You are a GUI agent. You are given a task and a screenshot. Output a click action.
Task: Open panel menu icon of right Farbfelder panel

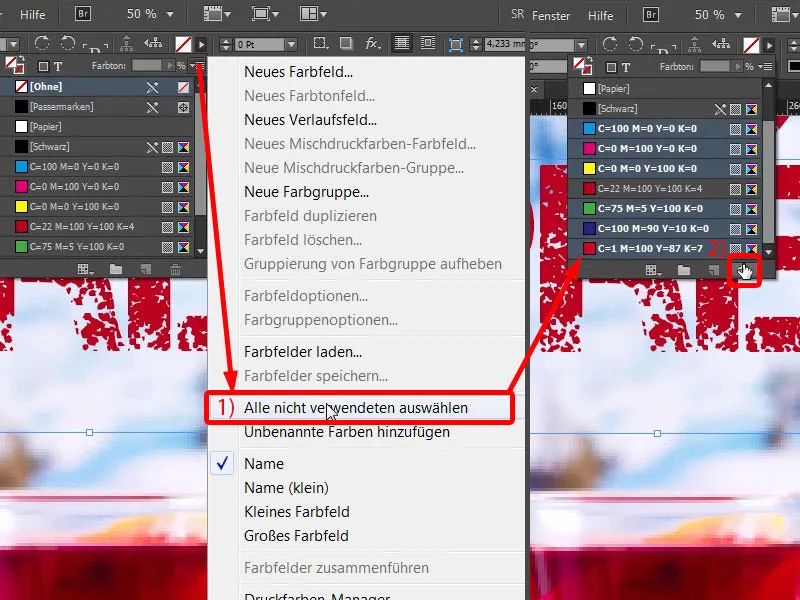click(x=765, y=66)
